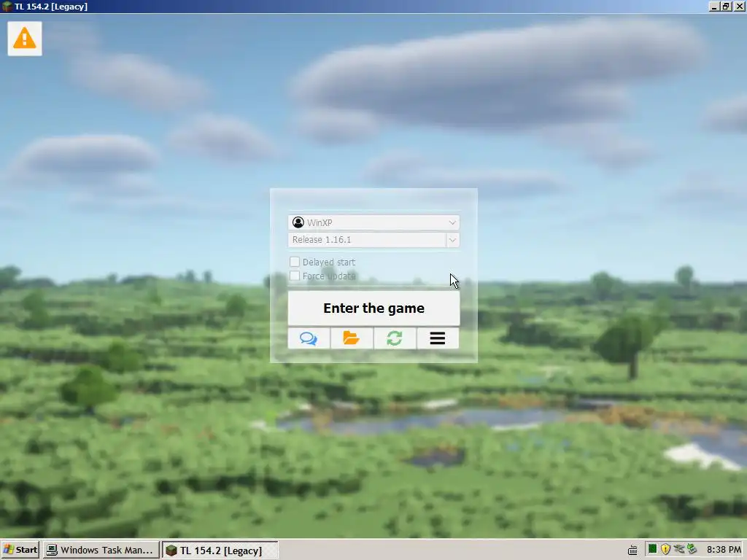Minimize the TL 154.2 launcher window
The image size is (747, 560).
[714, 6]
